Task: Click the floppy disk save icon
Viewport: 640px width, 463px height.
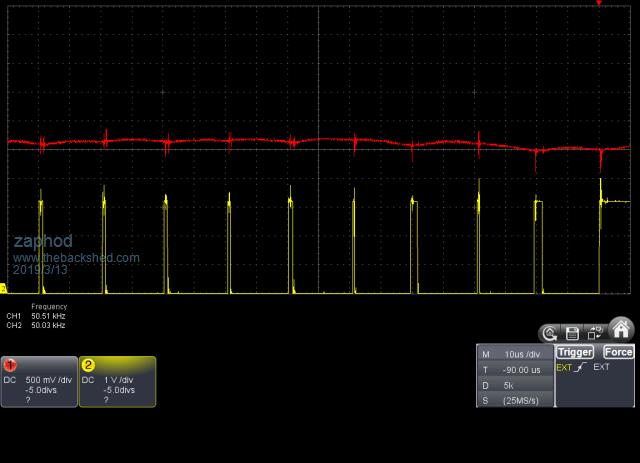Action: point(572,333)
